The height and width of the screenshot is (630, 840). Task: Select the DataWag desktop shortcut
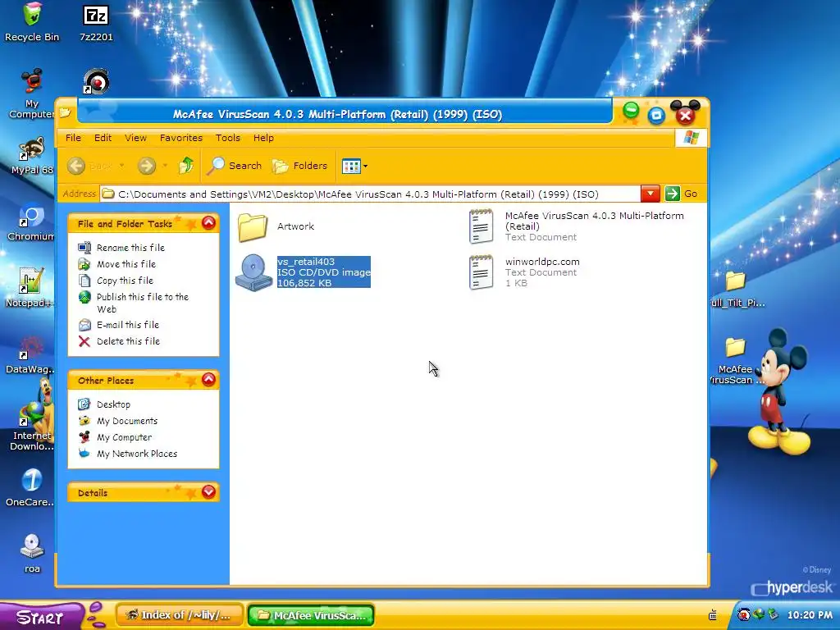(x=31, y=355)
